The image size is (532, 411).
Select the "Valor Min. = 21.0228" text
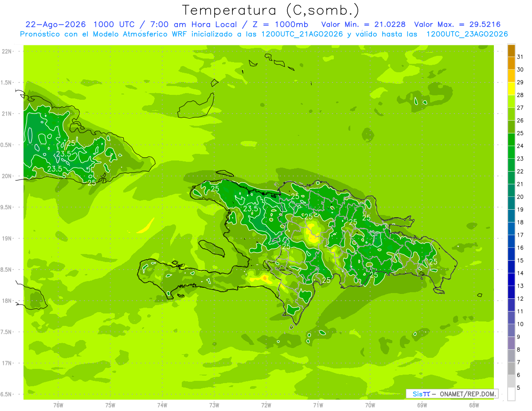(x=363, y=24)
